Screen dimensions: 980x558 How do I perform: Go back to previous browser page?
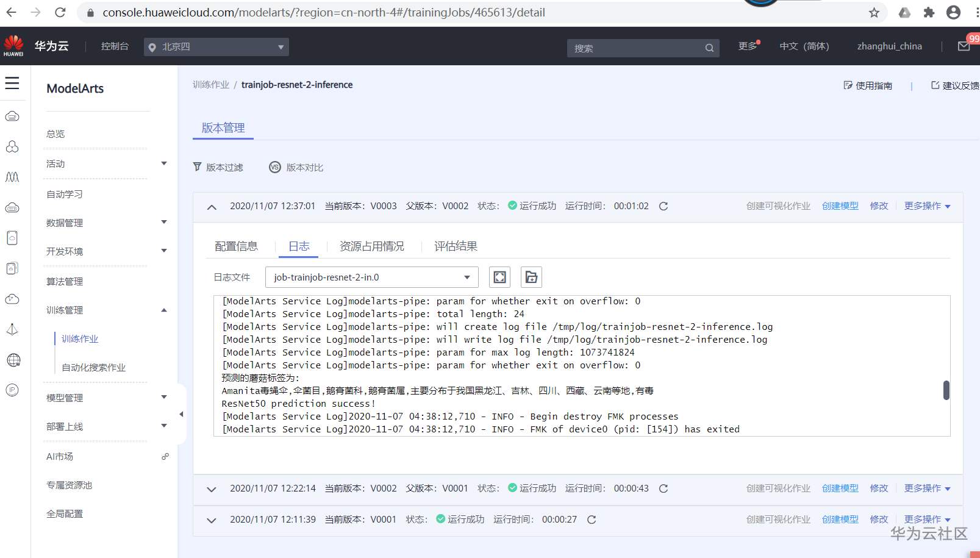[x=12, y=12]
